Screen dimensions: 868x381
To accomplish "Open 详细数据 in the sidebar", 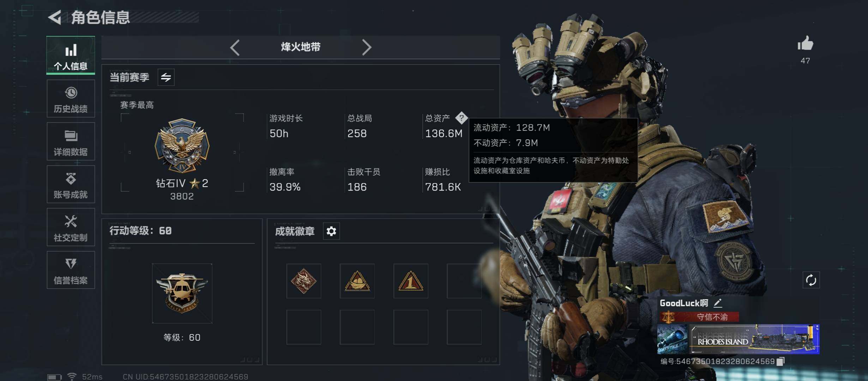I will (x=71, y=141).
